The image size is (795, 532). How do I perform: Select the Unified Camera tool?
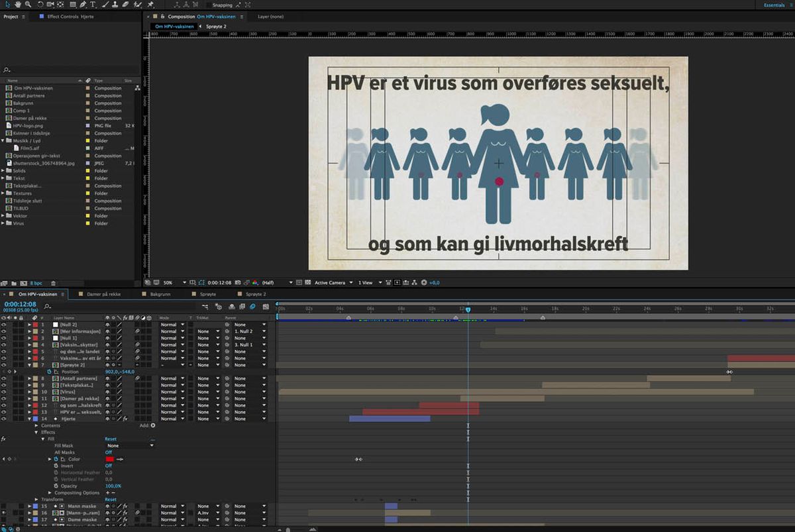[x=50, y=5]
